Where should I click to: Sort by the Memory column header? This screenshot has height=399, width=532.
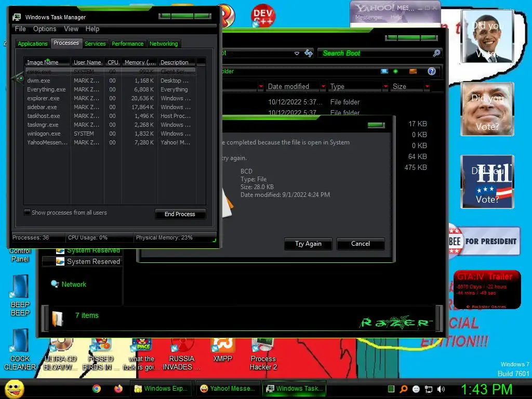point(139,62)
